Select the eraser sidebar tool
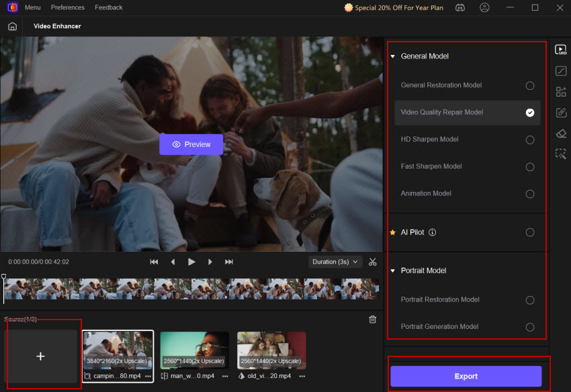Viewport: 571px width, 392px height. [x=561, y=134]
